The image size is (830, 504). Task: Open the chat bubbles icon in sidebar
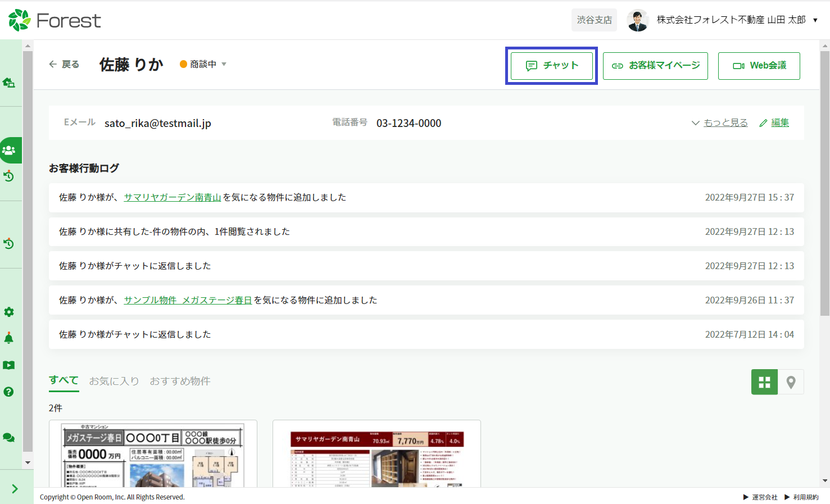[x=9, y=438]
